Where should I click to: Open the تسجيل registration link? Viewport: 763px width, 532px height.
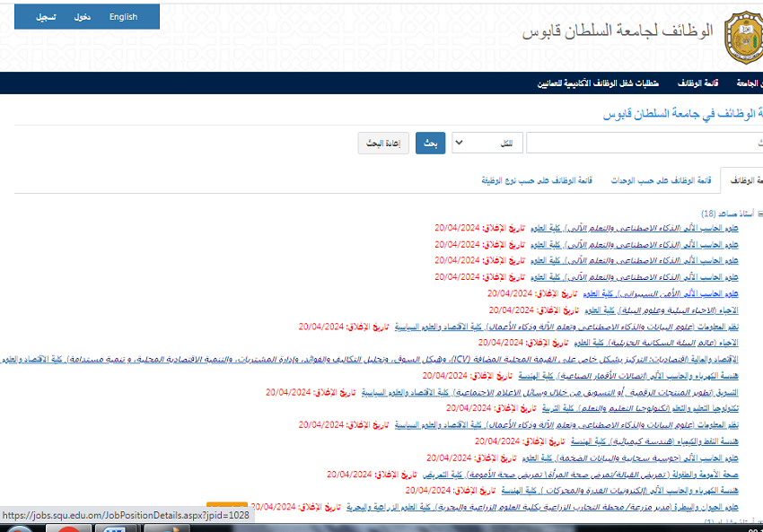[45, 17]
